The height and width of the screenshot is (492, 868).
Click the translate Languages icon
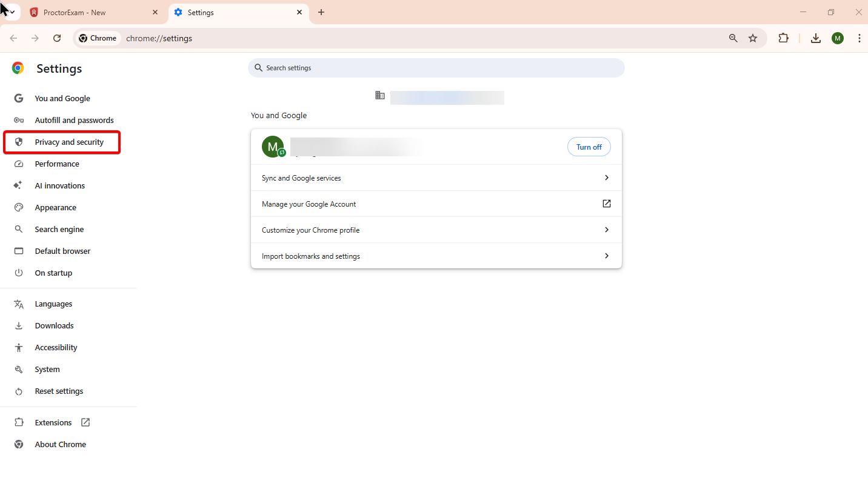point(19,304)
